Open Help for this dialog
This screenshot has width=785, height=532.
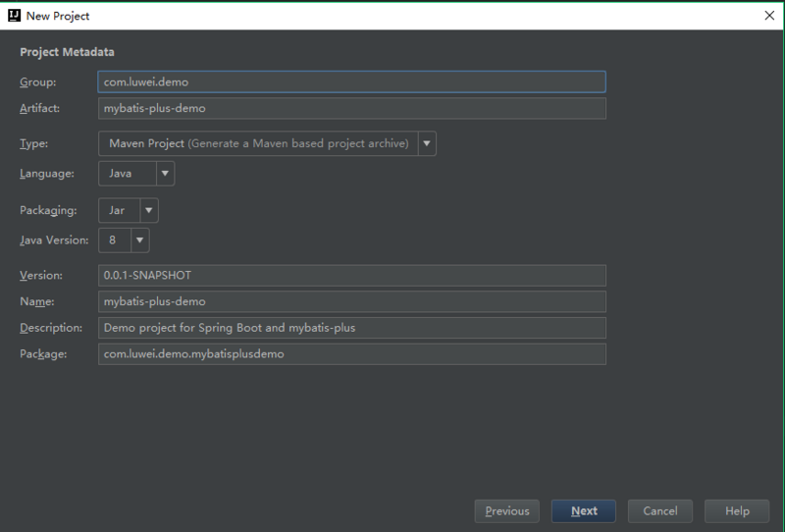coord(738,511)
